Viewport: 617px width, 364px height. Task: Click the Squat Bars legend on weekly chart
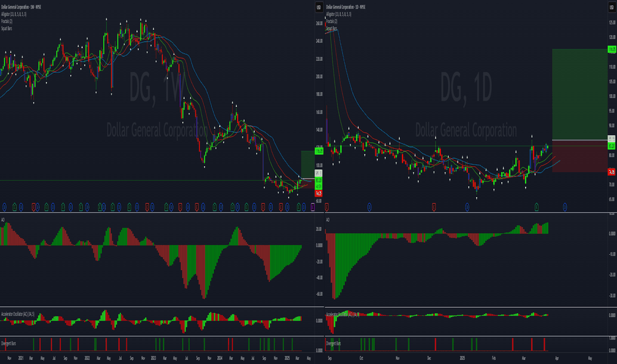pyautogui.click(x=7, y=28)
